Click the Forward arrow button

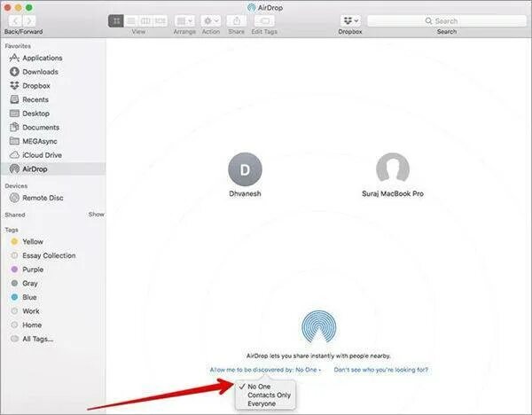point(30,21)
